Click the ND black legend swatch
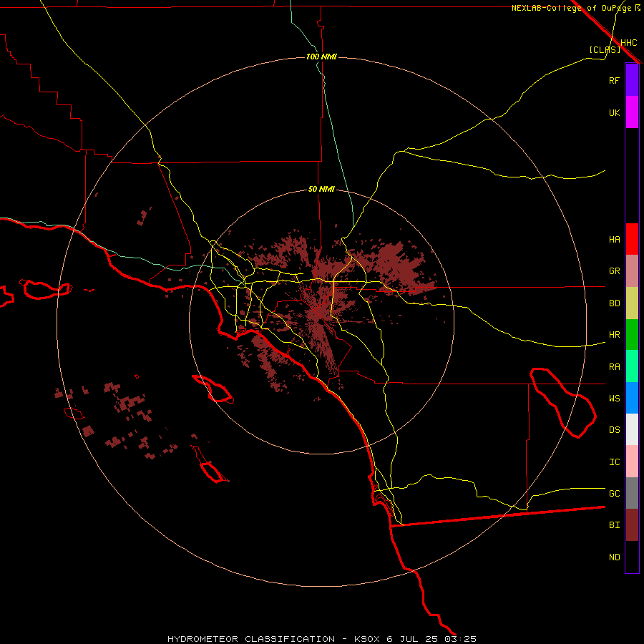 tap(632, 557)
